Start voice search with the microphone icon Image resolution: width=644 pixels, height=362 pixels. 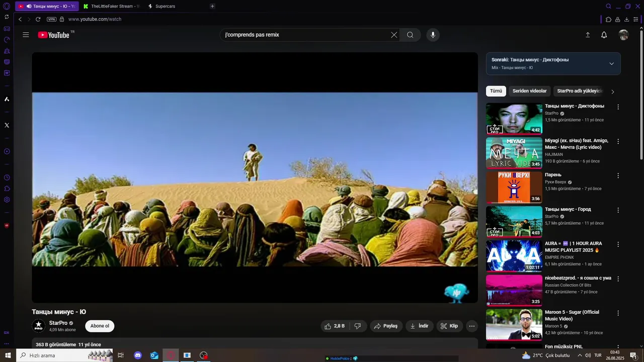[433, 35]
